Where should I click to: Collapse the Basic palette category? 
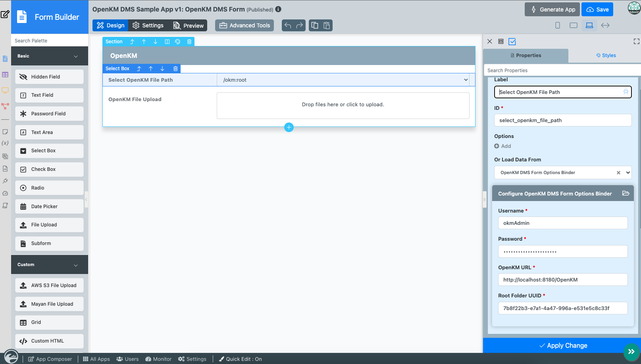point(76,56)
